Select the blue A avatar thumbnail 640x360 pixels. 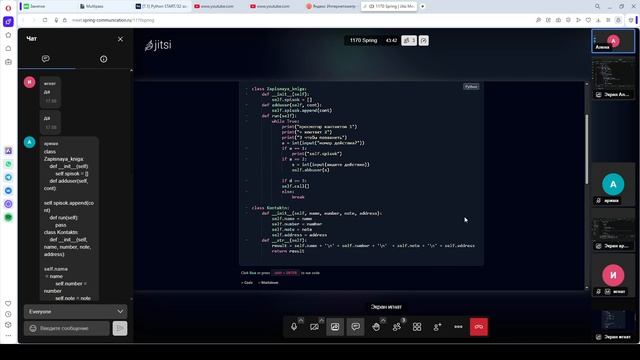click(x=613, y=184)
